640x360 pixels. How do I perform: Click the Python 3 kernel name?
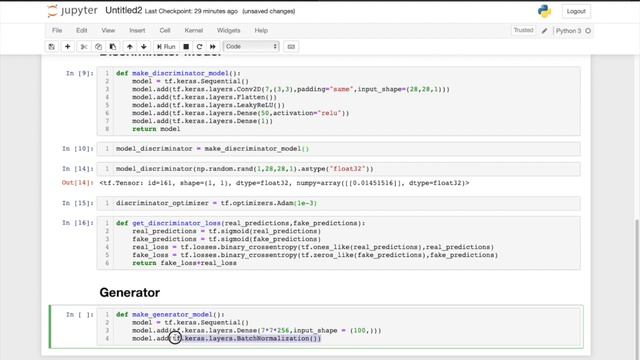[x=568, y=31]
